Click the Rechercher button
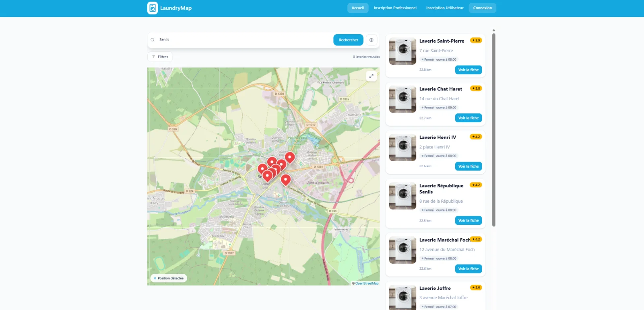The image size is (644, 310). (348, 40)
